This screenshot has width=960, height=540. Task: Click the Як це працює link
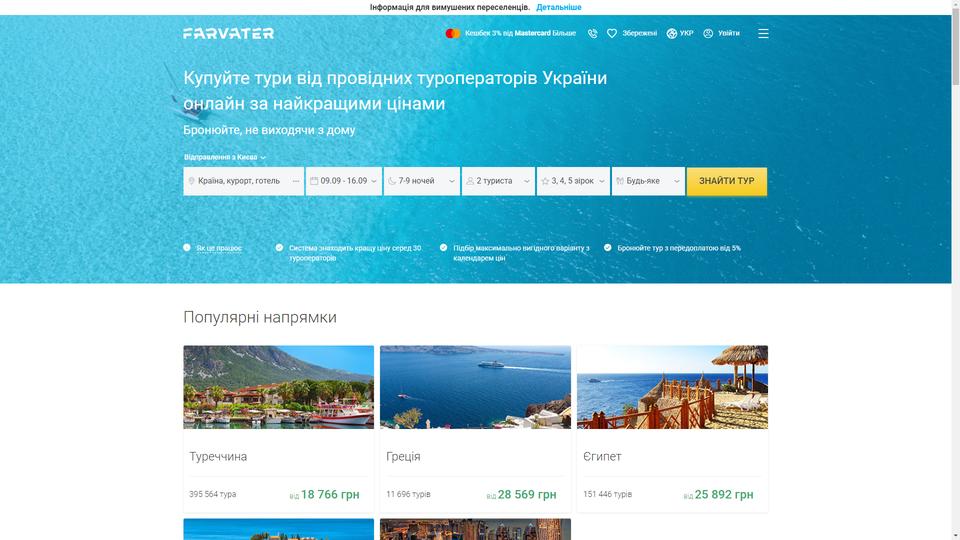219,248
